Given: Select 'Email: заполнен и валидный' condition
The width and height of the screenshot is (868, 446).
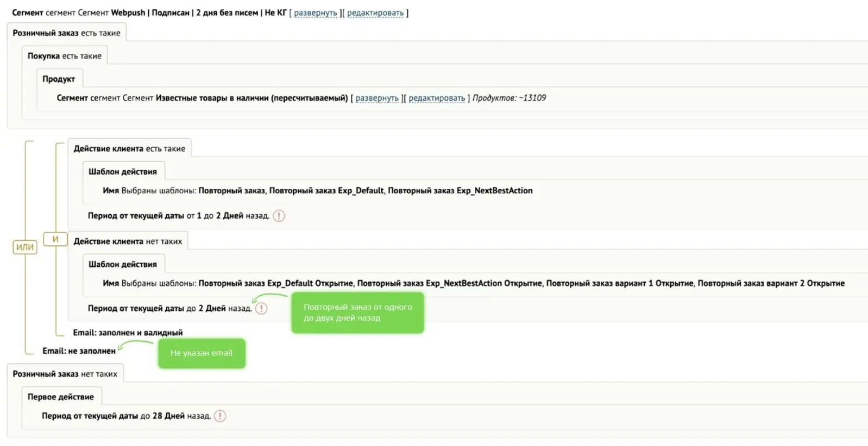Looking at the screenshot, I should (x=128, y=333).
